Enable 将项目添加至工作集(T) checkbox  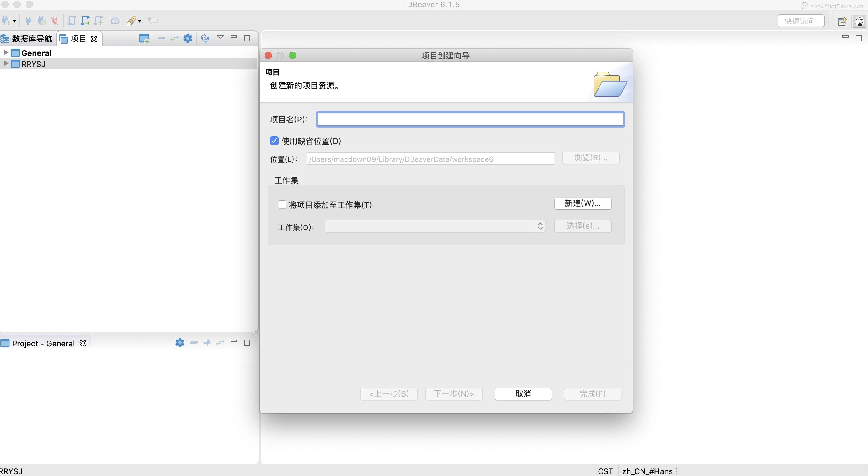point(282,205)
